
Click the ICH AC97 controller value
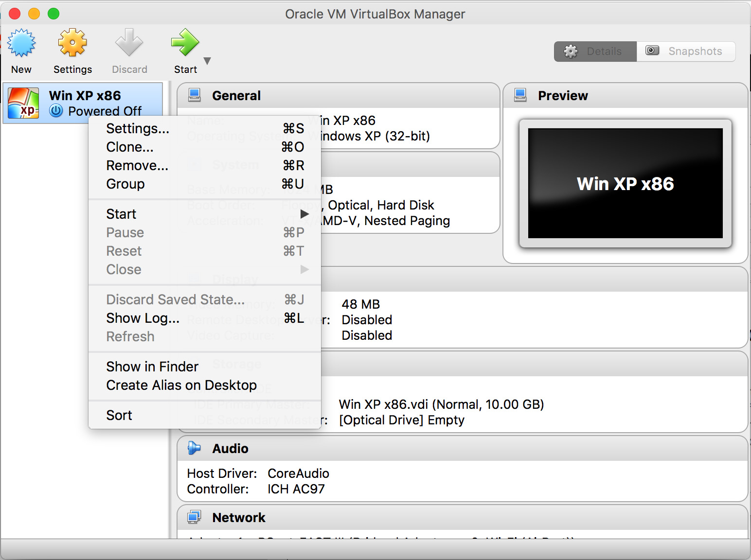[296, 489]
